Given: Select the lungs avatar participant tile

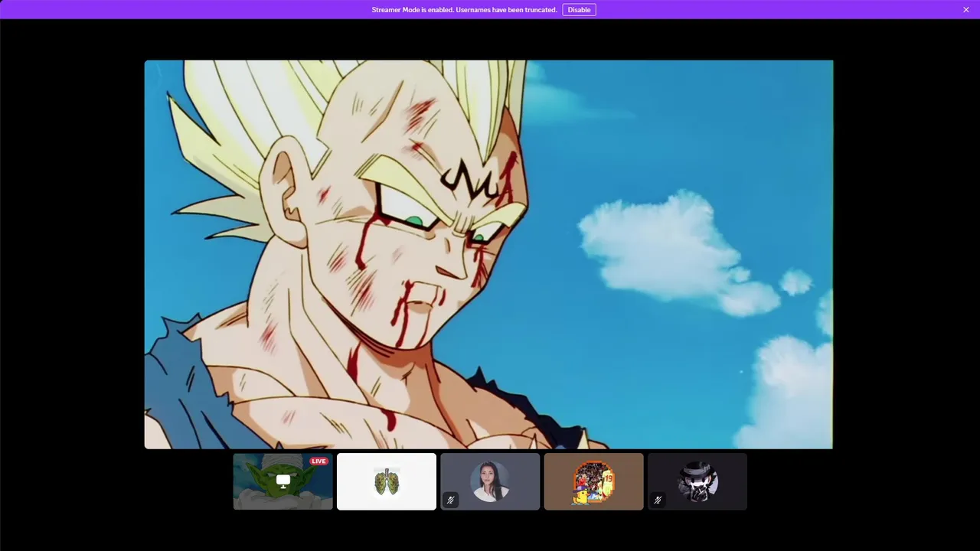Looking at the screenshot, I should click(387, 481).
